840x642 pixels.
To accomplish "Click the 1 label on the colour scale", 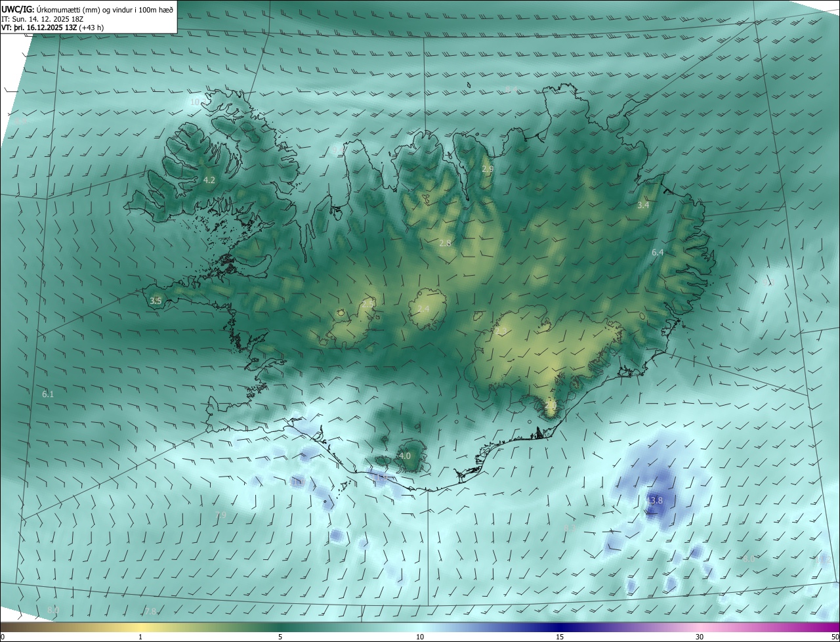I will (141, 637).
